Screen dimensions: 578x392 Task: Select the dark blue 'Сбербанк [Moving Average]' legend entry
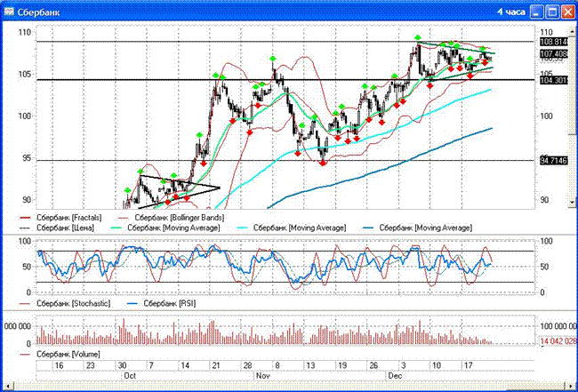pyautogui.click(x=419, y=228)
